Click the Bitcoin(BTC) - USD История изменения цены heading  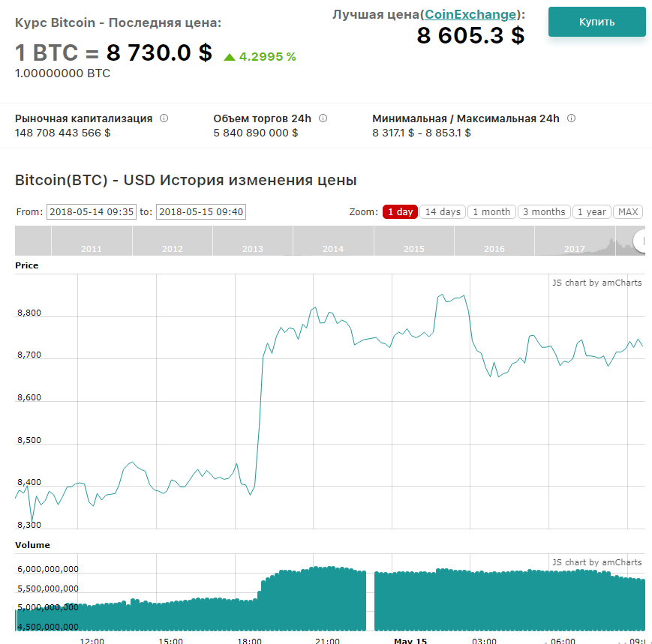[x=186, y=181]
